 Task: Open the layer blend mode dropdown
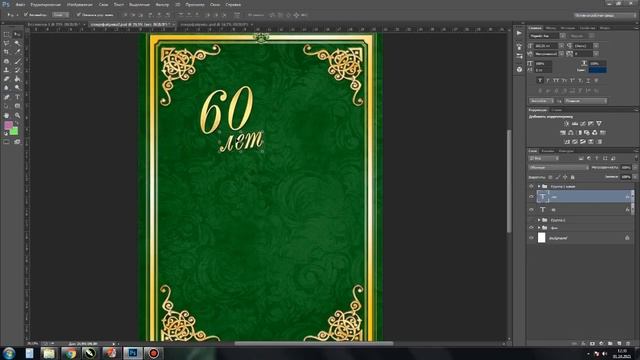(558, 167)
